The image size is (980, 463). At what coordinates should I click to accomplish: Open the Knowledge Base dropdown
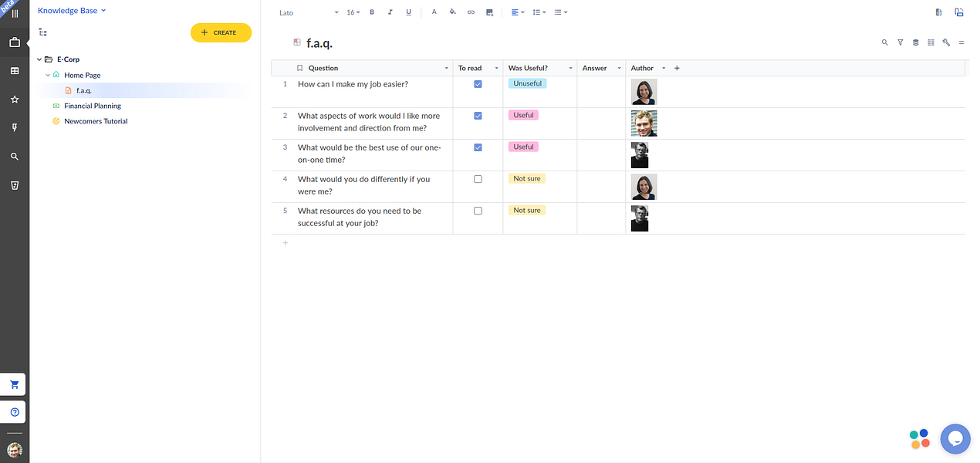click(72, 11)
